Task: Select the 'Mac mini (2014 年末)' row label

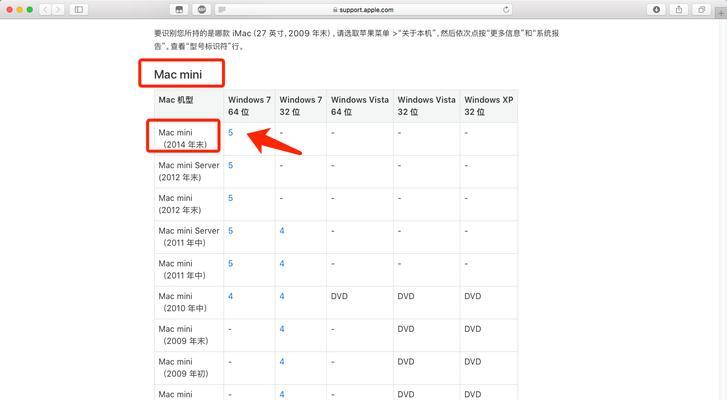Action: click(183, 139)
